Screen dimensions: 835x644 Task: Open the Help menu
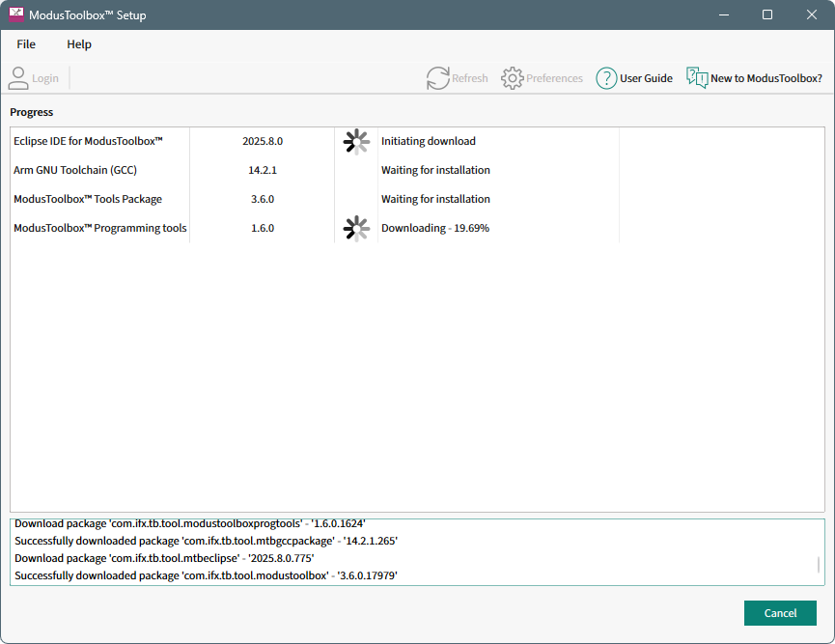click(79, 44)
